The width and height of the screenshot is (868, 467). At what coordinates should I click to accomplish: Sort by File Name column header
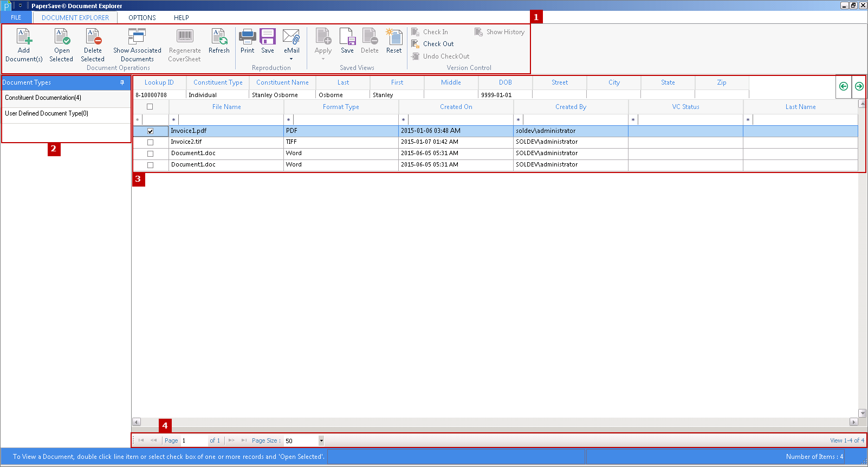coord(226,107)
